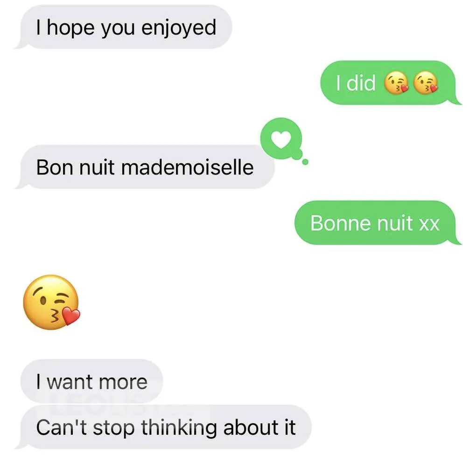The width and height of the screenshot is (476, 461).
Task: Click the word "about" in the last message
Action: click(x=251, y=427)
